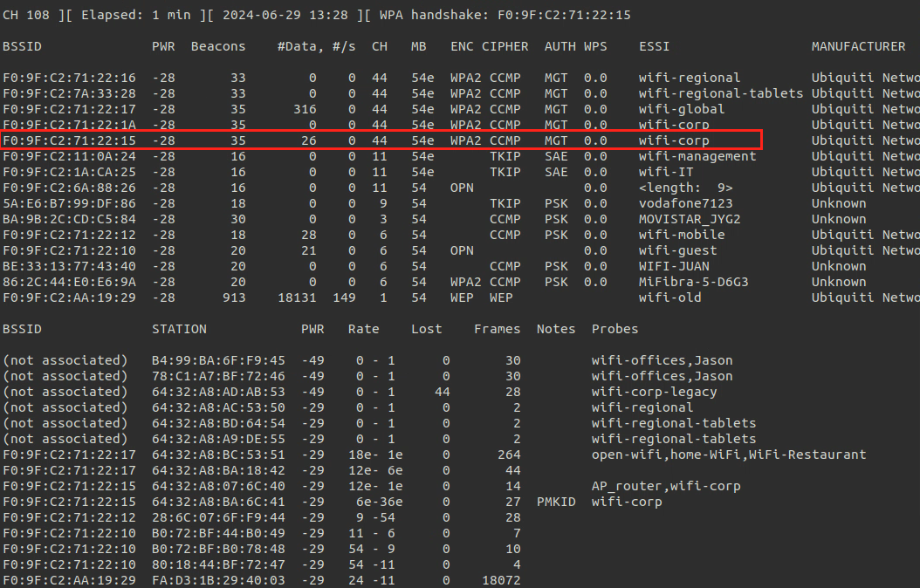Click the MANUFACTURER column header
The width and height of the screenshot is (920, 588).
coord(858,46)
